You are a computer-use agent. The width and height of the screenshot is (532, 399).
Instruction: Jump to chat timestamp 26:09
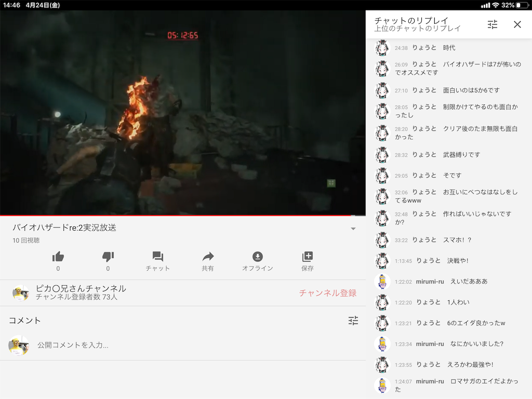(x=401, y=64)
